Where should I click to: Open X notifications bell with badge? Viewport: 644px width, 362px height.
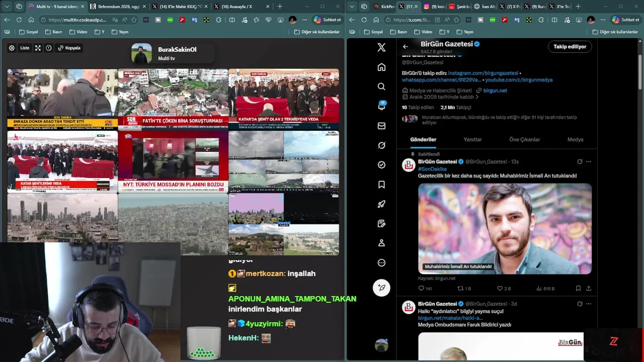381,106
